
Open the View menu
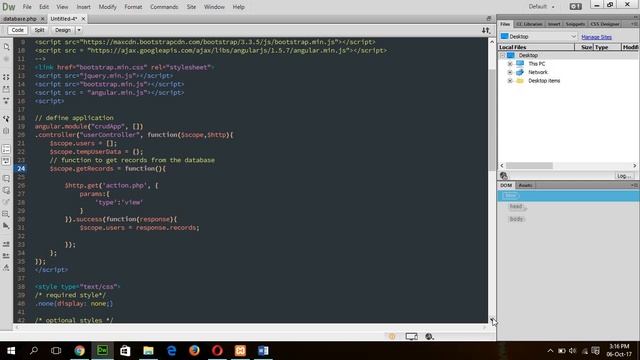tap(62, 7)
